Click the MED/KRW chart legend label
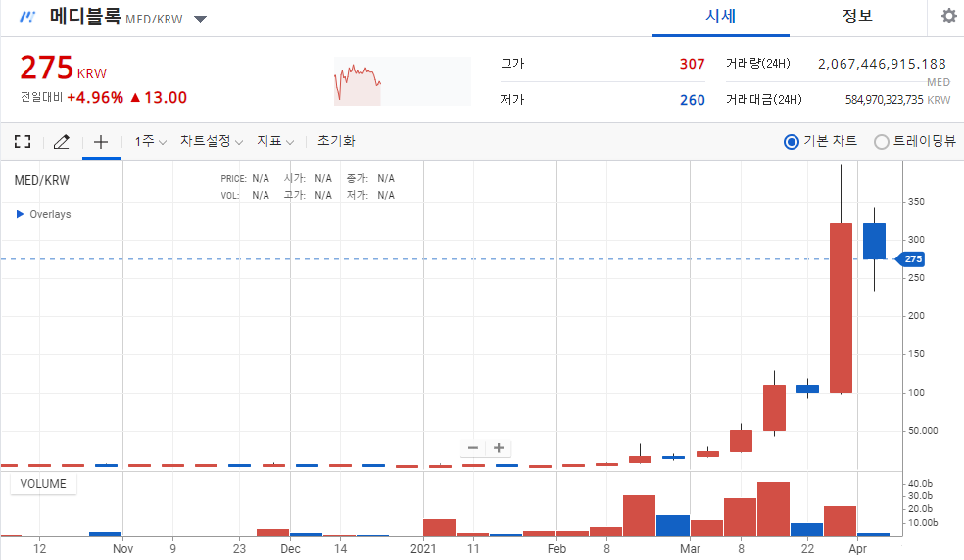964x560 pixels. point(42,181)
